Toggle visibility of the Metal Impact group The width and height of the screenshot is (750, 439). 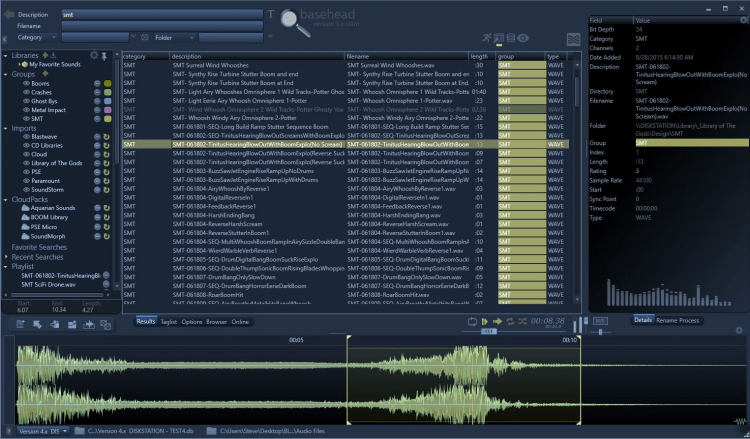click(27, 110)
